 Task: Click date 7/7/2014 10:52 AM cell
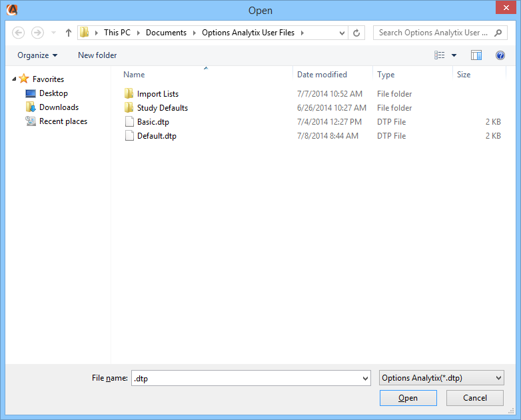(x=330, y=94)
